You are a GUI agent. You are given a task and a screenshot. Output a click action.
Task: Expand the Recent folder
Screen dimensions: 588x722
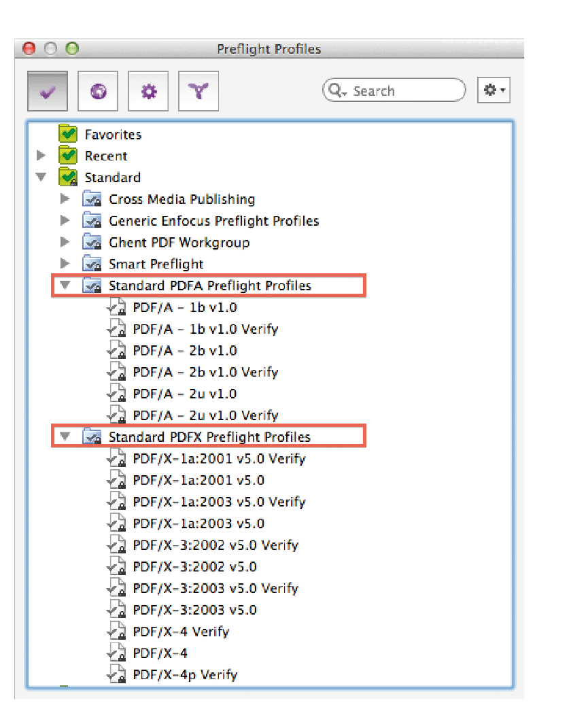[41, 156]
